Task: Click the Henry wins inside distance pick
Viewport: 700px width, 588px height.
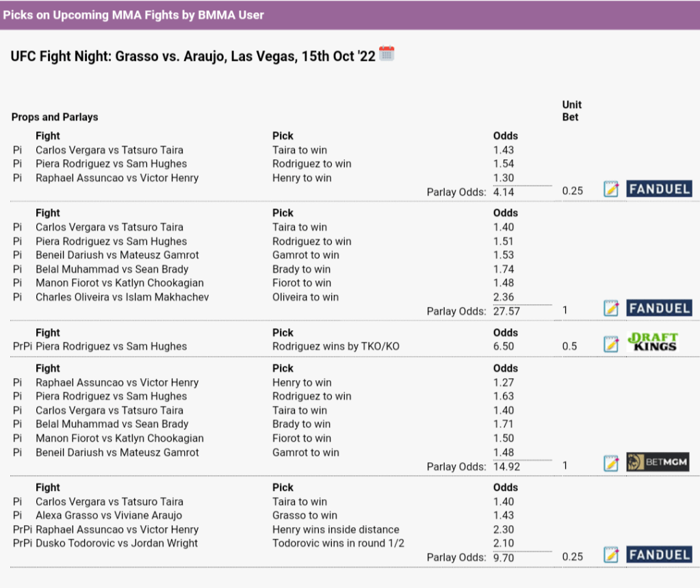Action: (x=335, y=529)
